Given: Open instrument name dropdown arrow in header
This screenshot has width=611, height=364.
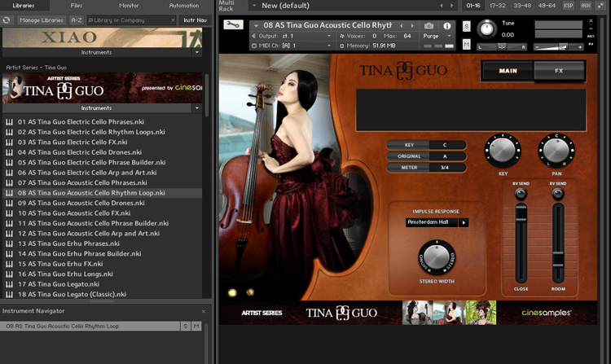Looking at the screenshot, I should click(x=256, y=26).
